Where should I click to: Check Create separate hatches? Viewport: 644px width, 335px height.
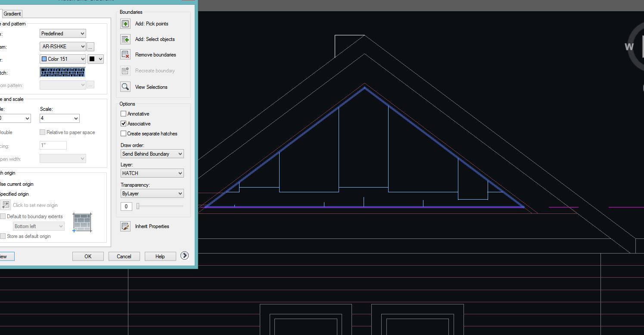tap(124, 134)
